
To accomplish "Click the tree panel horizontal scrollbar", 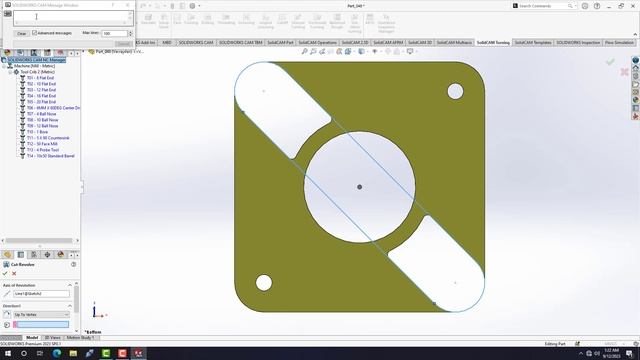I will click(x=40, y=240).
